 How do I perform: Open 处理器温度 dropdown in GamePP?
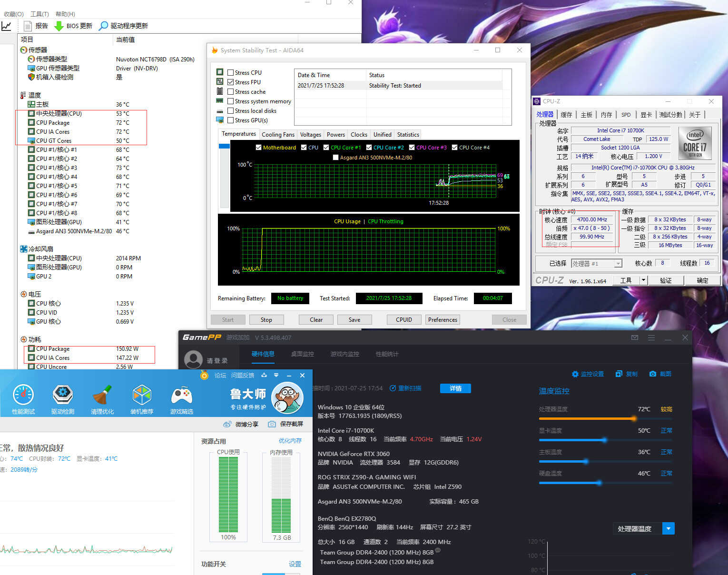[669, 528]
